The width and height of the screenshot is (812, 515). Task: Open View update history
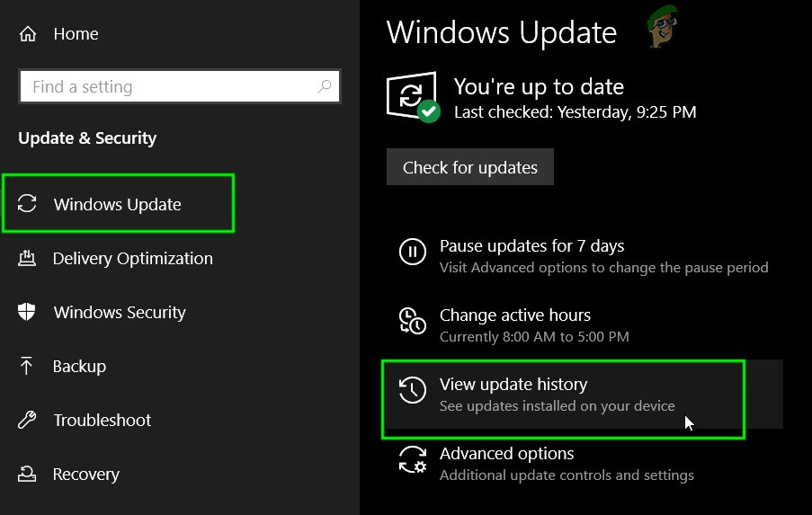pyautogui.click(x=513, y=385)
